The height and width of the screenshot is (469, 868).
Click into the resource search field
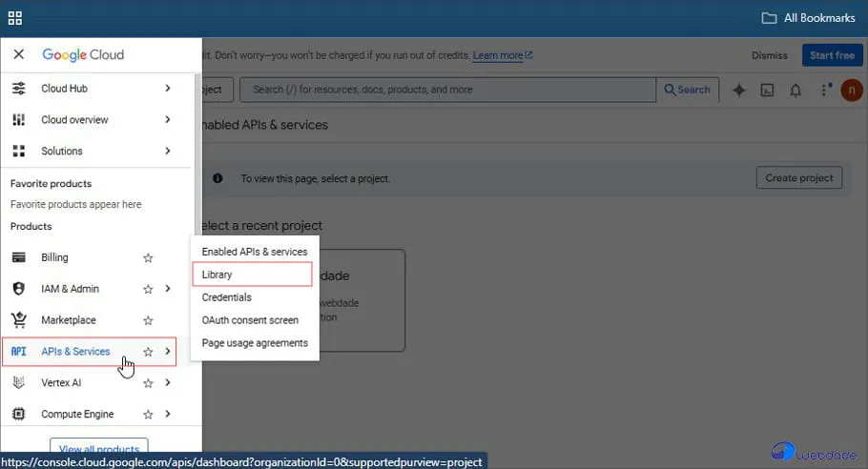click(448, 90)
